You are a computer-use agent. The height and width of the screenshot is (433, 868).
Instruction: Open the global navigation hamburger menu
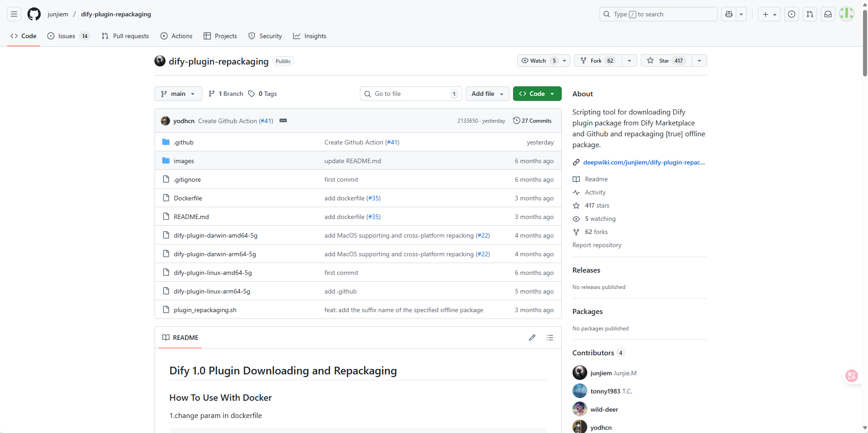point(14,14)
